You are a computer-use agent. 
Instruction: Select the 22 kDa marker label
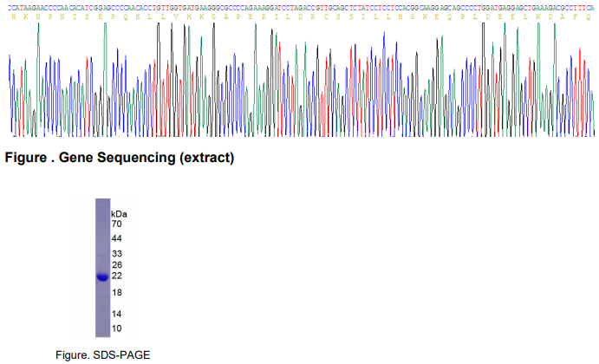pyautogui.click(x=117, y=276)
